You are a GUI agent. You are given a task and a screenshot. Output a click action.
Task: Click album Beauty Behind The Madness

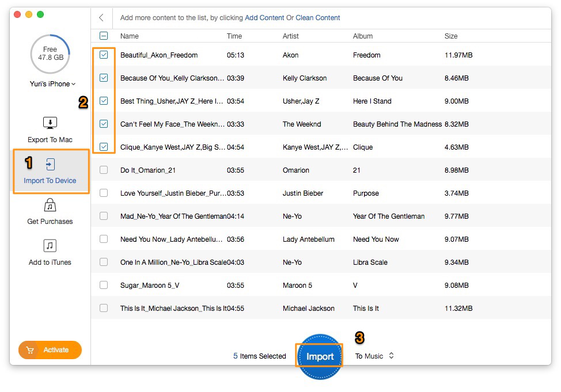click(x=397, y=124)
